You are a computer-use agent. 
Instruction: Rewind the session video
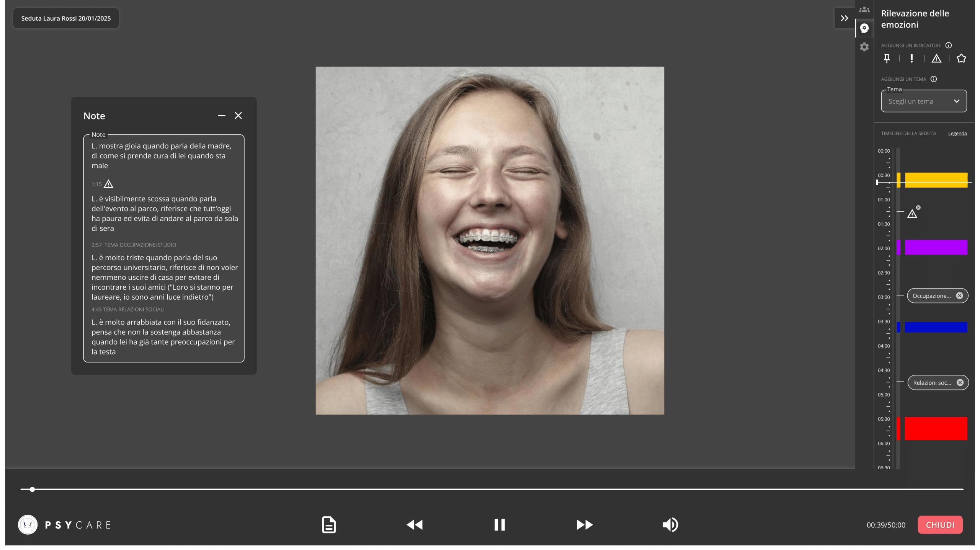click(415, 525)
